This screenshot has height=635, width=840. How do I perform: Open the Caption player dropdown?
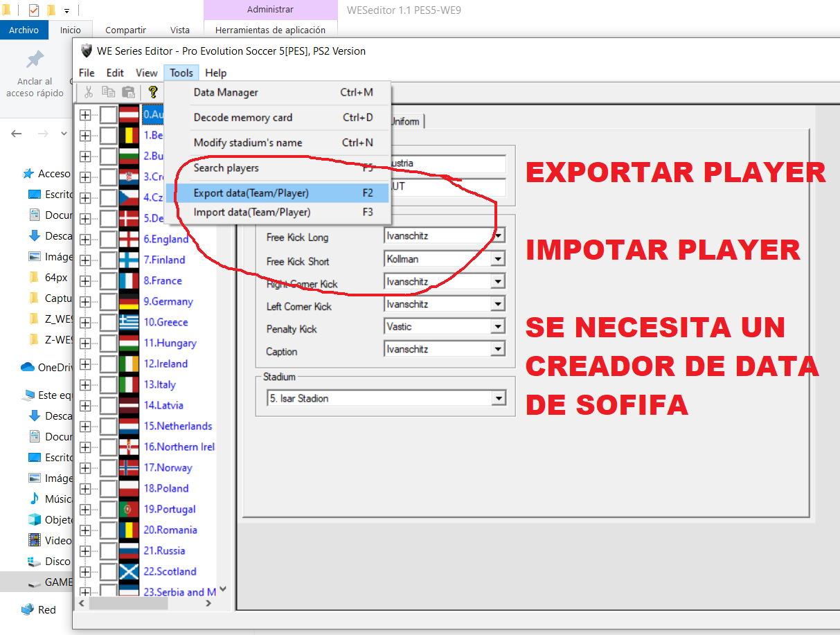(x=498, y=349)
